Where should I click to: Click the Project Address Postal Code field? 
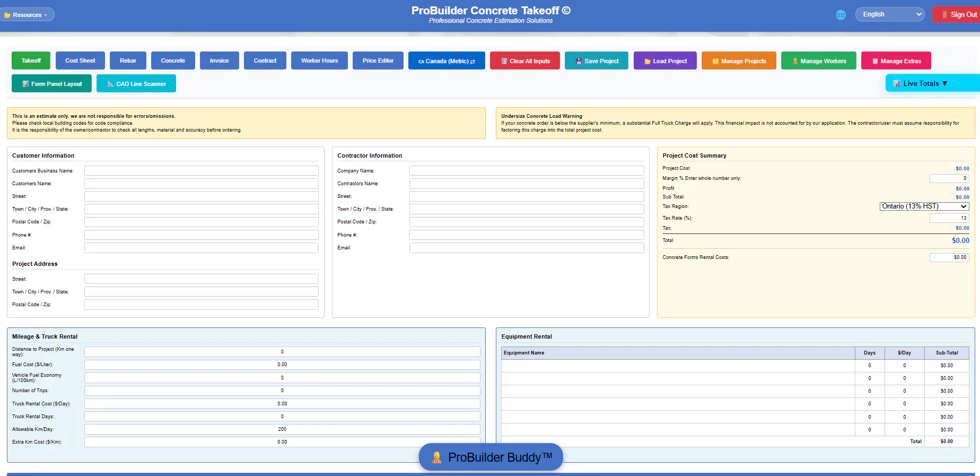click(202, 305)
